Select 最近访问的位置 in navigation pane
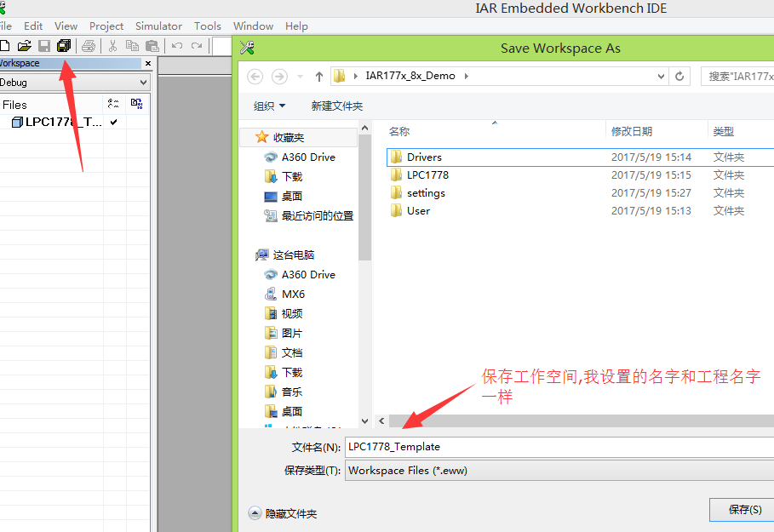This screenshot has height=532, width=774. coord(309,215)
